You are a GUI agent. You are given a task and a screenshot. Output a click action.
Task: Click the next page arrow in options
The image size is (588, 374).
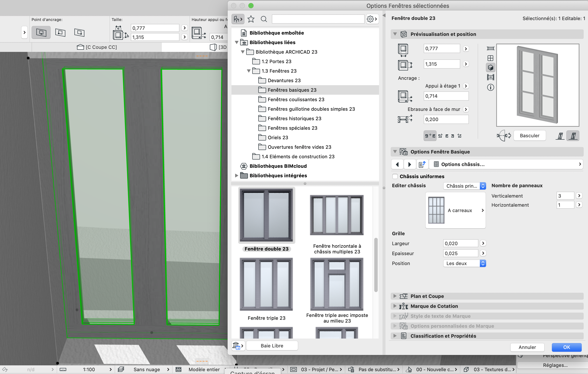pos(410,164)
